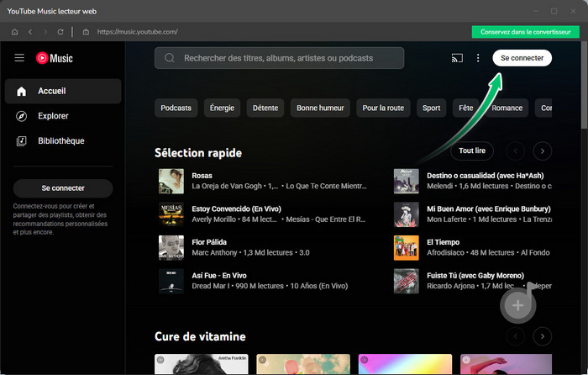Viewport: 588px width, 375px height.
Task: Go back with the back arrow
Action: [x=30, y=32]
